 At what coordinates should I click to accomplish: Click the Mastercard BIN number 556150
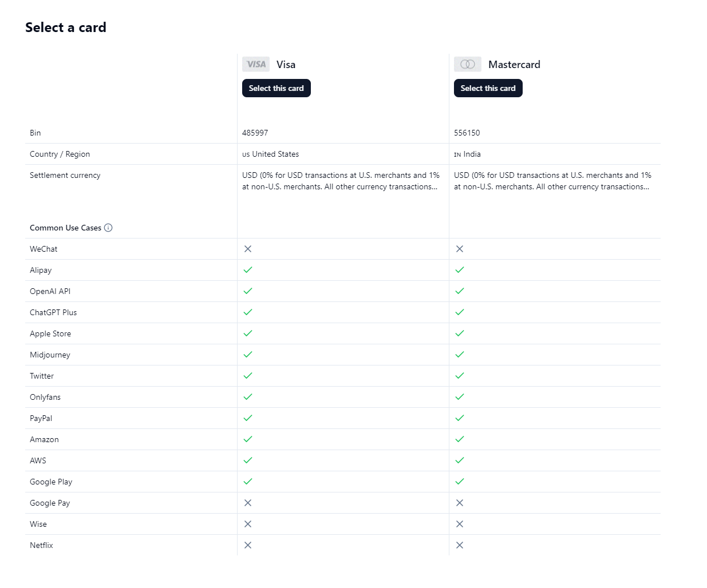coord(467,133)
